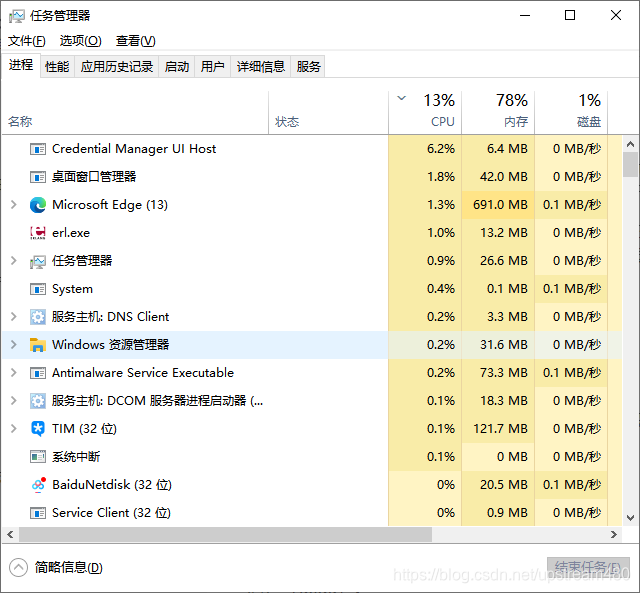Click the erl.exe Erlang icon
Image resolution: width=640 pixels, height=593 pixels.
[x=38, y=233]
